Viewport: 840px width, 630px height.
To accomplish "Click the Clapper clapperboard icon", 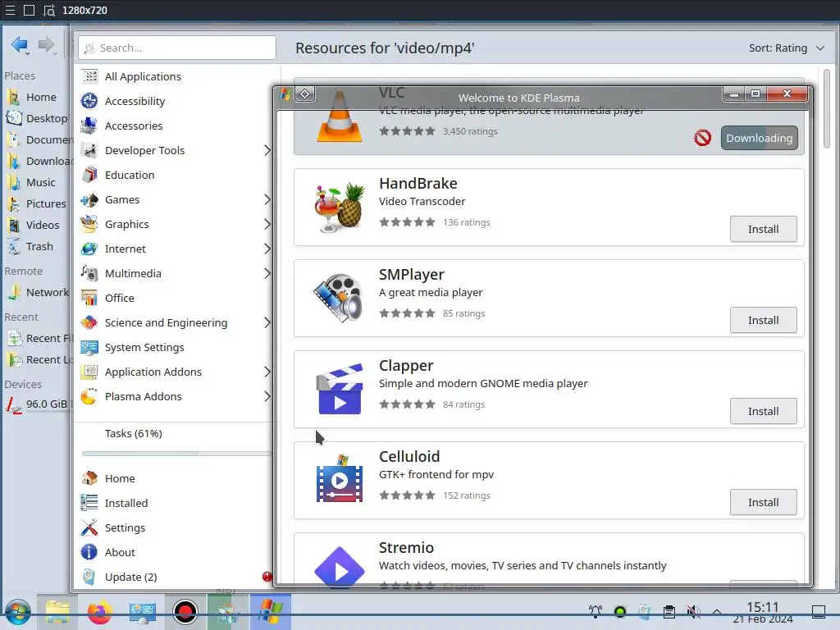I will pyautogui.click(x=340, y=389).
